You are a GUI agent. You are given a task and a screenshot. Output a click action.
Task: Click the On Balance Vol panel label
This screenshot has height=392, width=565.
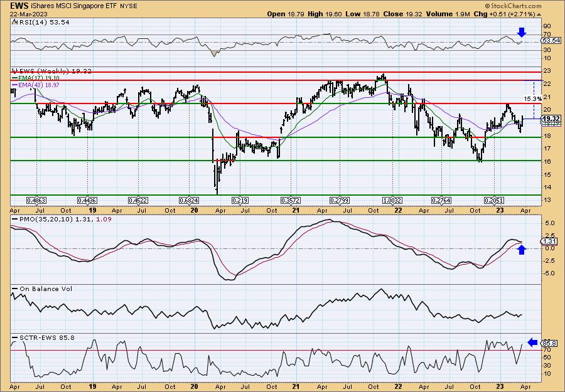(x=42, y=289)
